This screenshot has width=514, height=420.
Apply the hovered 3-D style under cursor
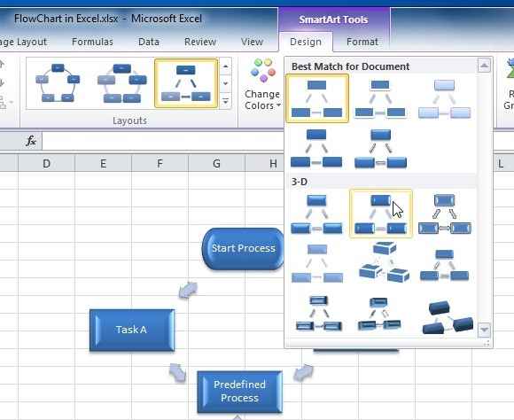point(381,214)
